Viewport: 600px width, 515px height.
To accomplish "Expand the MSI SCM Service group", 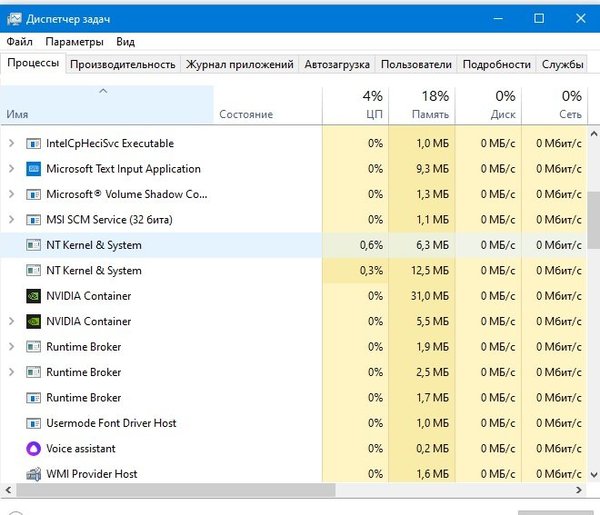I will 11,220.
